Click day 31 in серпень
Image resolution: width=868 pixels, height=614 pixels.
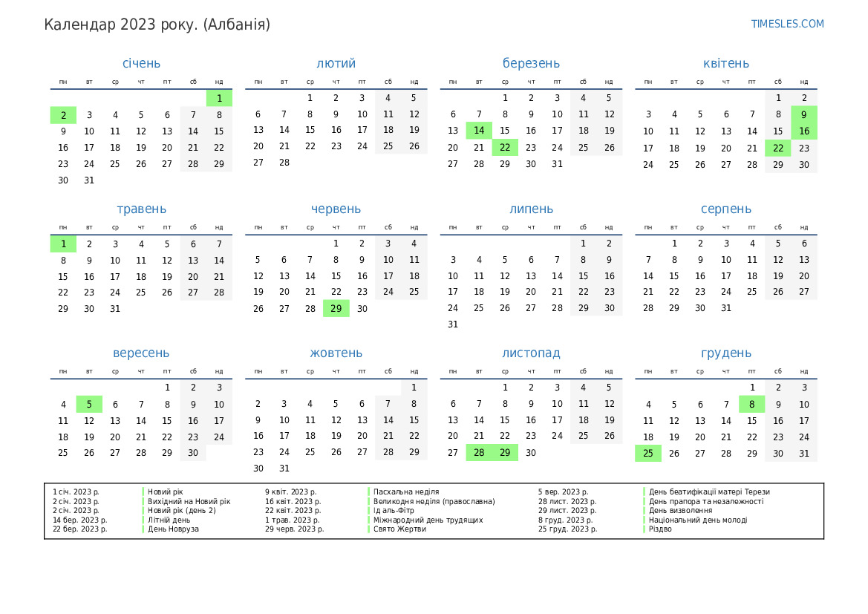click(725, 308)
